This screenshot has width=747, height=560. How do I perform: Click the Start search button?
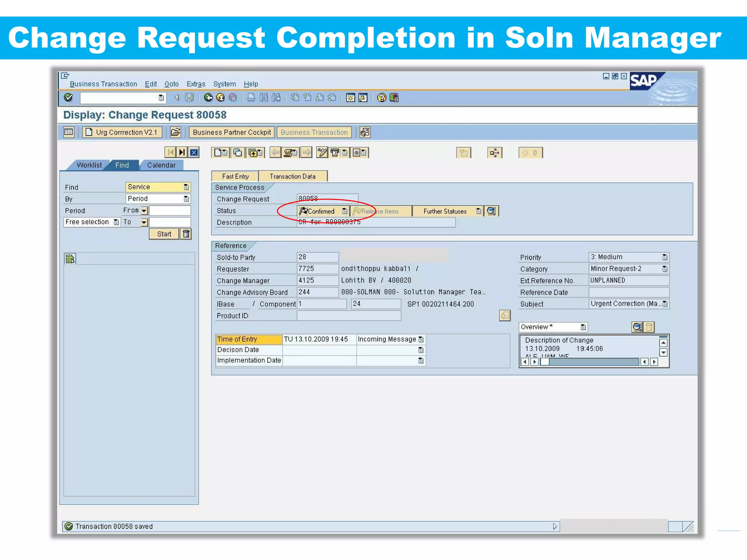click(x=164, y=234)
